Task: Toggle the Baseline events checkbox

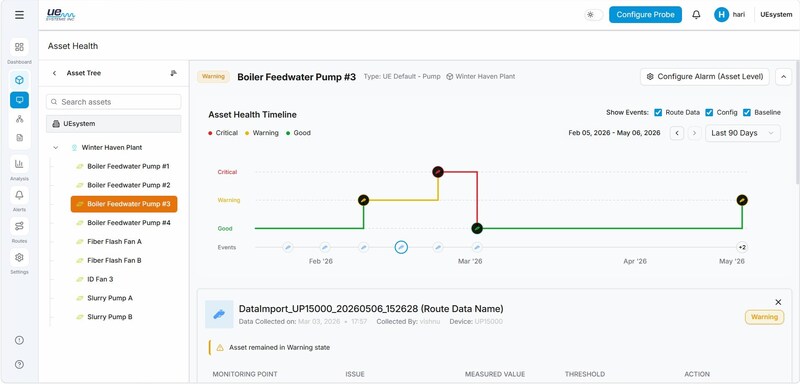Action: tap(747, 112)
